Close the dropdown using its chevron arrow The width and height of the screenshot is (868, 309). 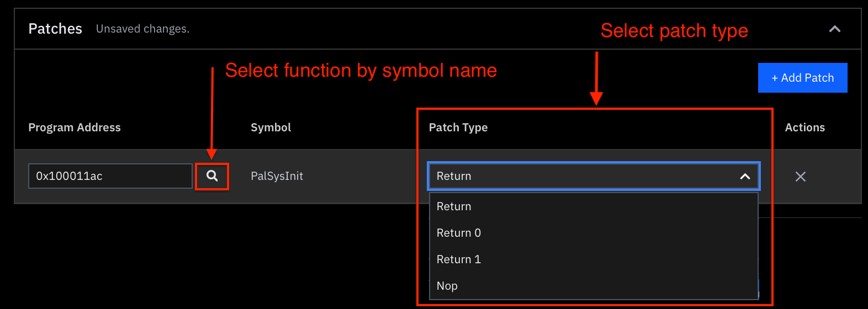[745, 177]
